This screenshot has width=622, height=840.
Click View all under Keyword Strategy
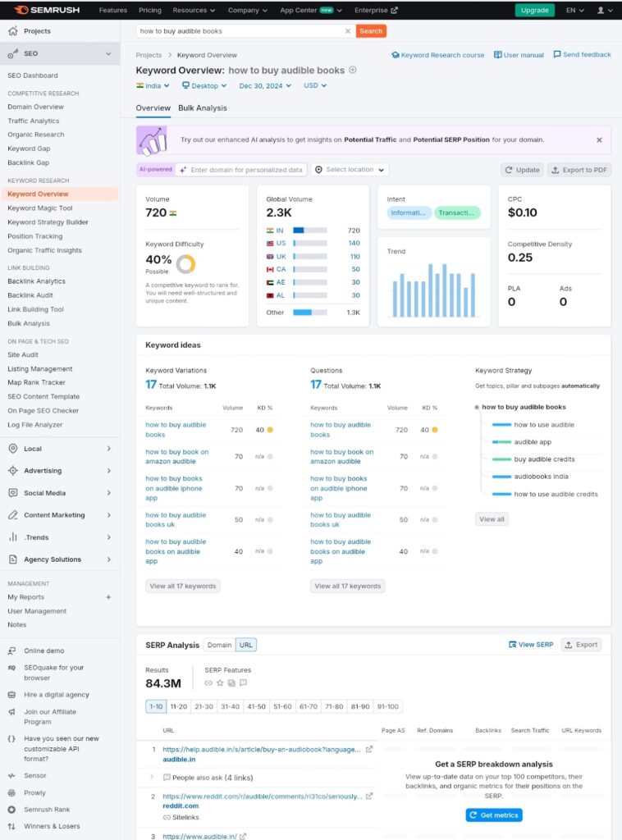point(492,519)
